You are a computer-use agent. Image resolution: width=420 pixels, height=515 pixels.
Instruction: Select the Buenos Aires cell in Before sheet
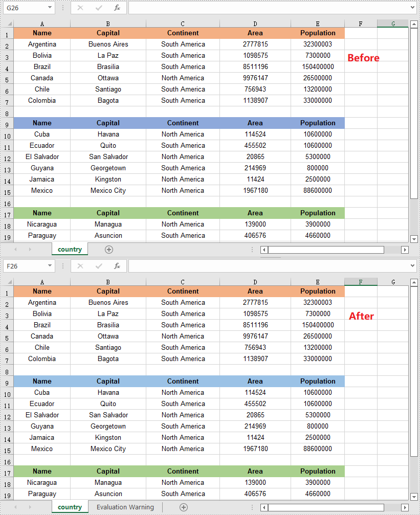108,44
